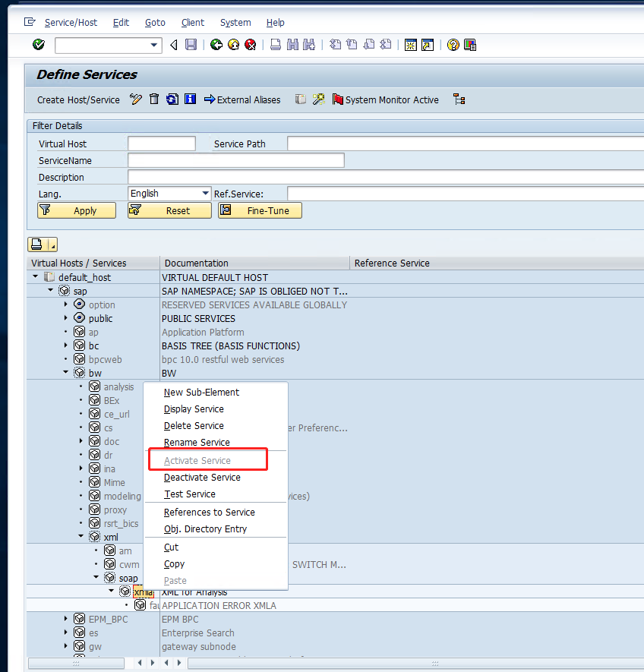Image resolution: width=644 pixels, height=672 pixels.
Task: Click the grey host icon left of the wand
Action: coord(301,99)
